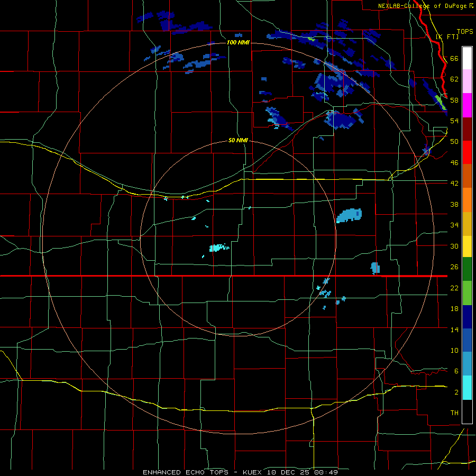Click the legend value 46
Image resolution: width=476 pixels, height=476 pixels.
pyautogui.click(x=454, y=163)
